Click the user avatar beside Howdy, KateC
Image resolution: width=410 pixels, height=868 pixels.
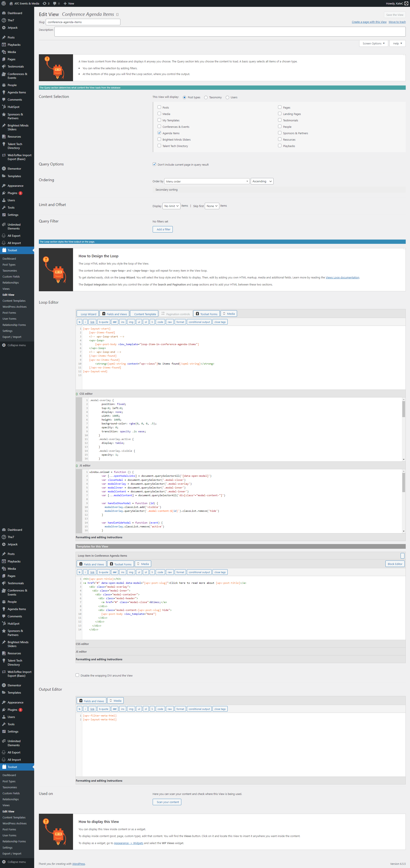point(406,3)
